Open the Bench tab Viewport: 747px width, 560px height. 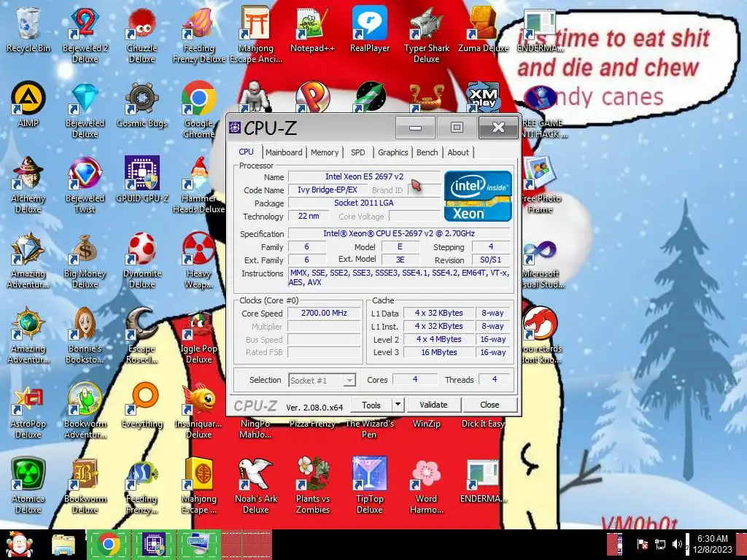[x=427, y=152]
